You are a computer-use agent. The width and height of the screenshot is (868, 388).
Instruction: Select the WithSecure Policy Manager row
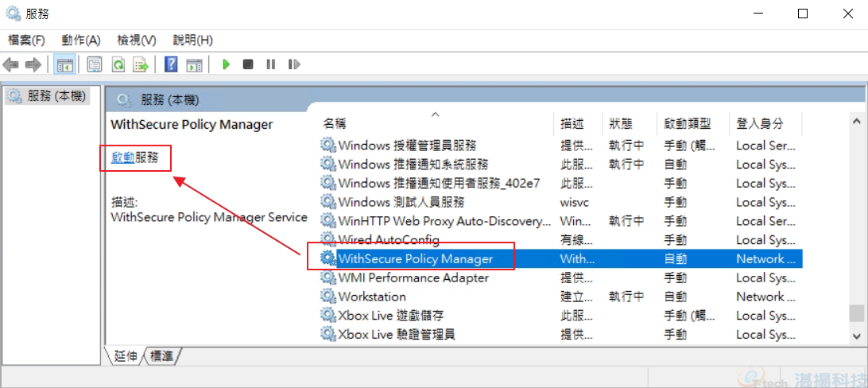[x=560, y=258]
